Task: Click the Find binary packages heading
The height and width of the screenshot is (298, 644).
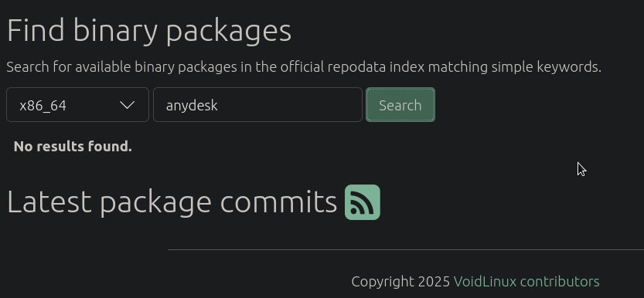Action: pos(149,30)
